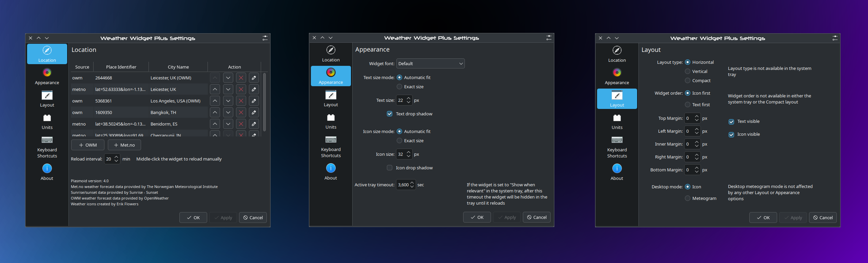Edit the Leicester, UK (OWM) entry
Screen dimensions: 868x263
coord(254,78)
